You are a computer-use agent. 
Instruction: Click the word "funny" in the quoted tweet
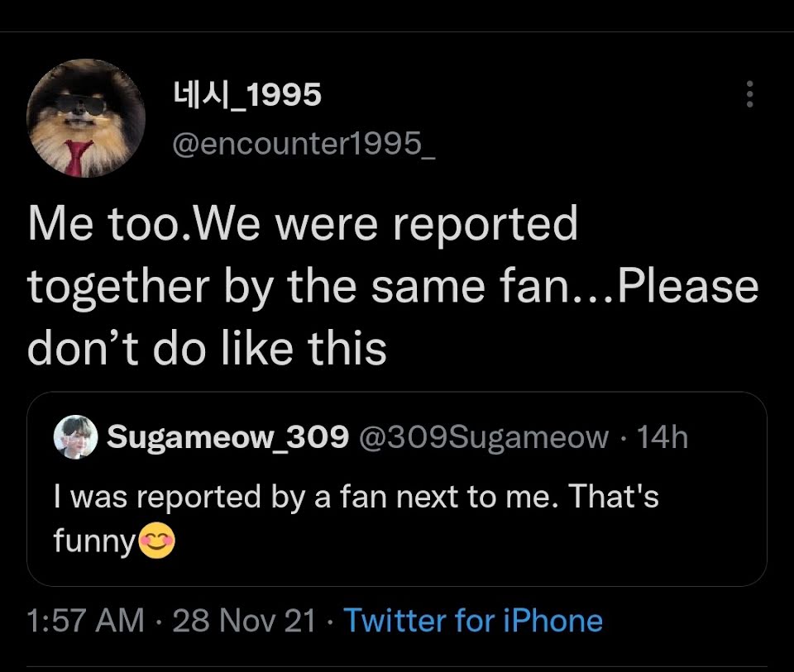tap(93, 542)
